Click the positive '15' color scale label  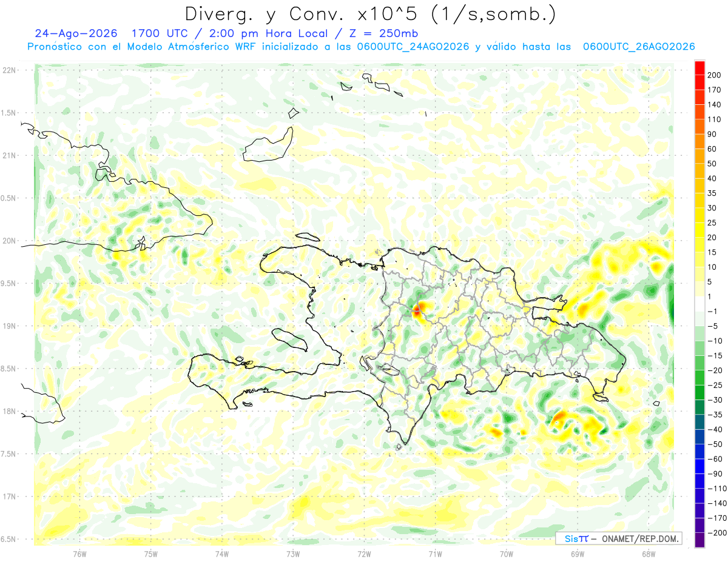pyautogui.click(x=712, y=252)
